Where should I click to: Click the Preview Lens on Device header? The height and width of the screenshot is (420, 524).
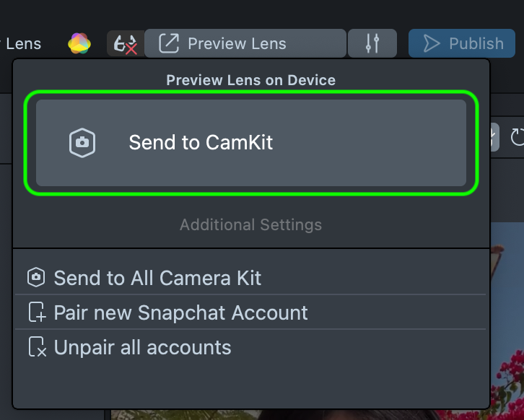click(250, 79)
